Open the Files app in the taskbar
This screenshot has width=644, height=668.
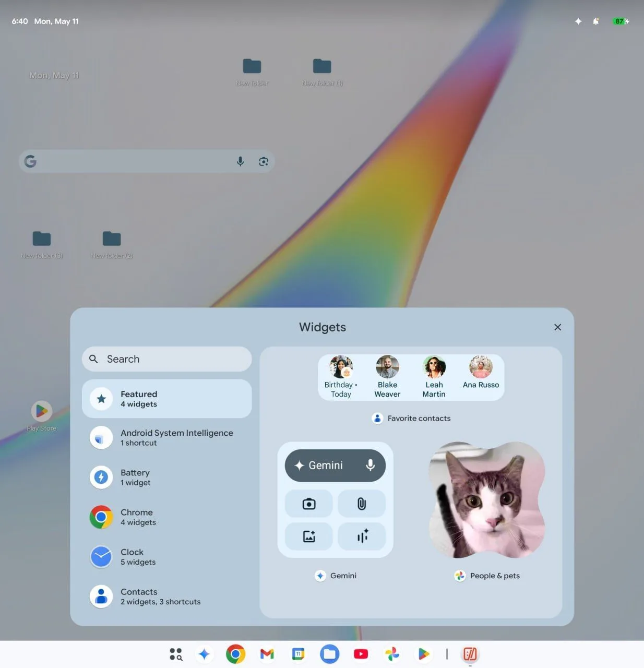coord(329,654)
